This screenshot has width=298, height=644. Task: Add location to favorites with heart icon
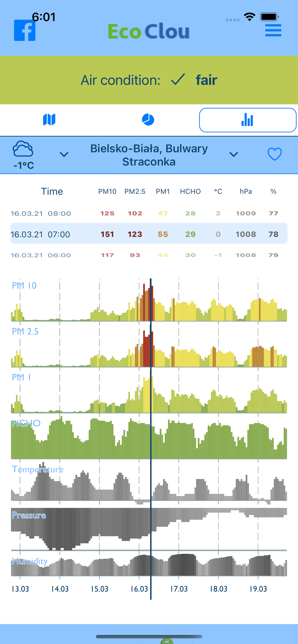(275, 154)
